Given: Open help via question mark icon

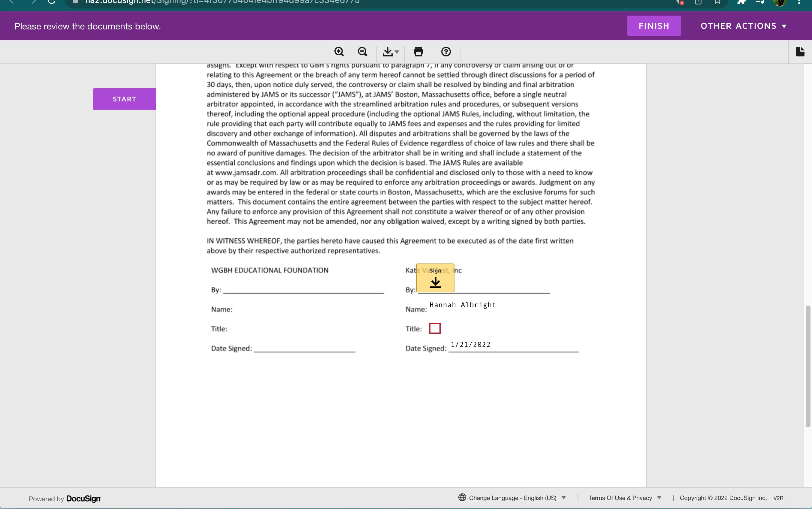Looking at the screenshot, I should pyautogui.click(x=446, y=52).
